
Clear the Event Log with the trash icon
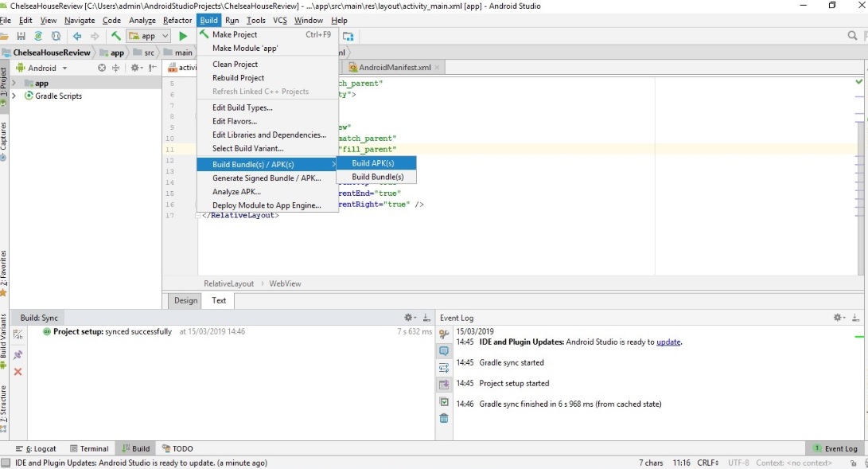point(444,418)
